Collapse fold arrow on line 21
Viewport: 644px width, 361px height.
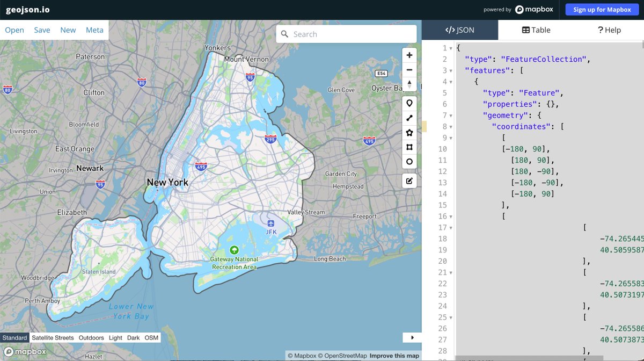(x=451, y=272)
